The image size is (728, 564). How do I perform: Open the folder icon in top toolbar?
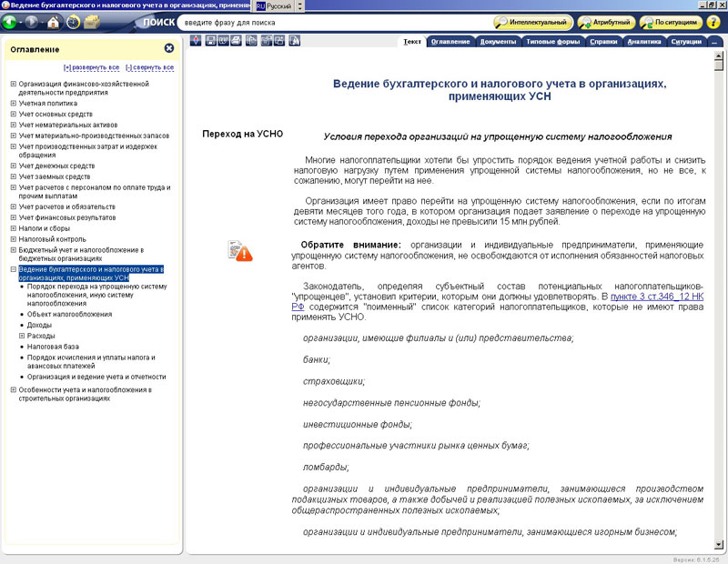pyautogui.click(x=92, y=22)
